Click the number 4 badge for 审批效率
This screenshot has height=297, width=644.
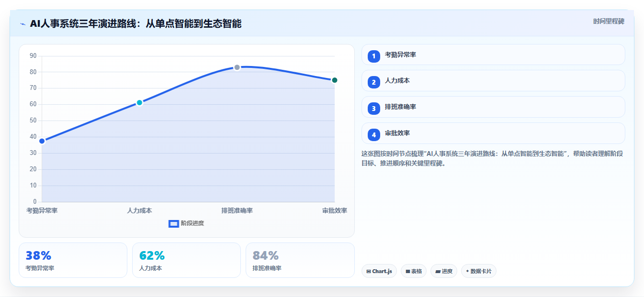[374, 135]
